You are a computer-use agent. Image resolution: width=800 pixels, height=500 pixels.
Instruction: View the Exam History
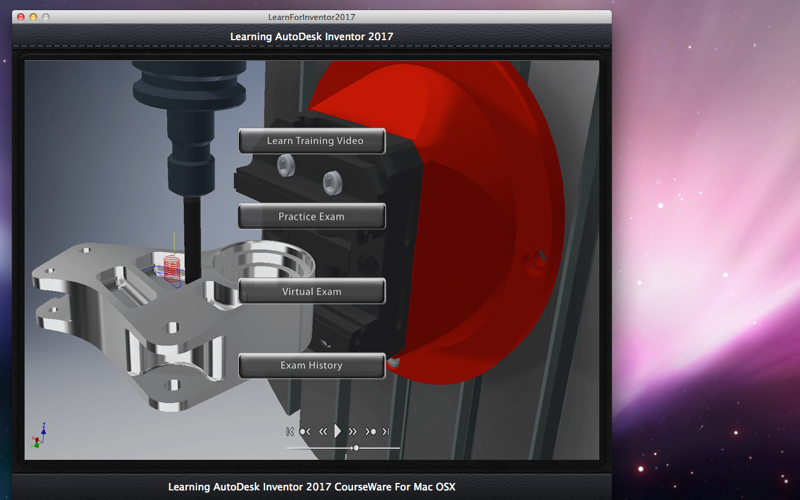coord(312,365)
